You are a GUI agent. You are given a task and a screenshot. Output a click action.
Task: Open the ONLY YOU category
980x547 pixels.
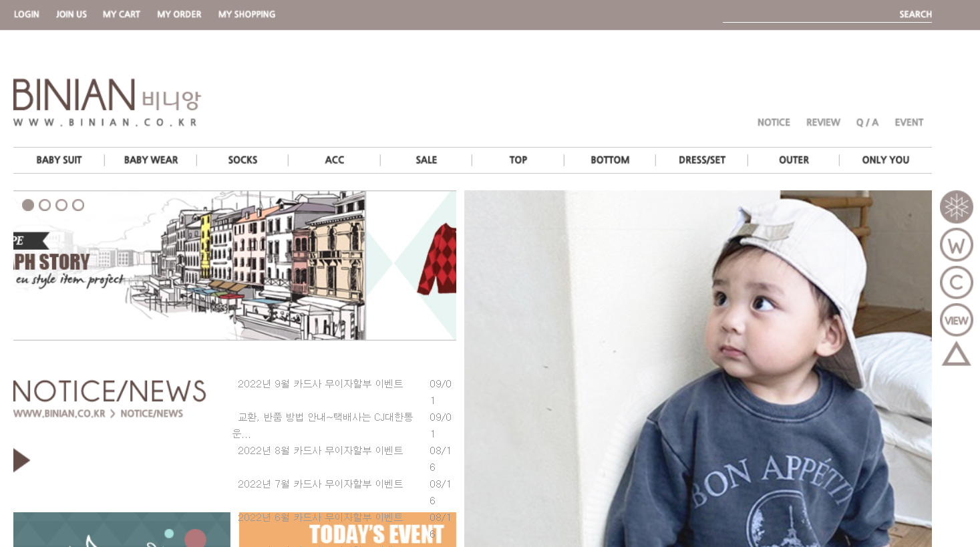[886, 160]
